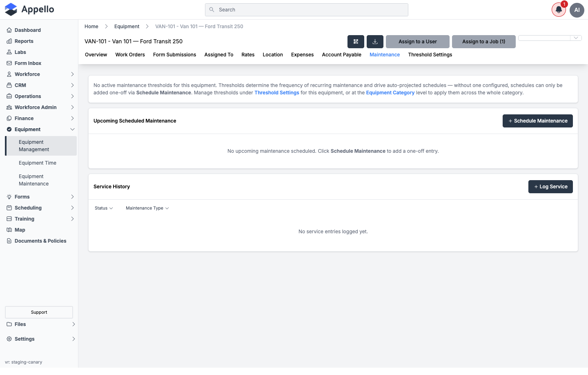The image size is (588, 375).
Task: Click the Assign to a Job (1) button
Action: pyautogui.click(x=483, y=42)
